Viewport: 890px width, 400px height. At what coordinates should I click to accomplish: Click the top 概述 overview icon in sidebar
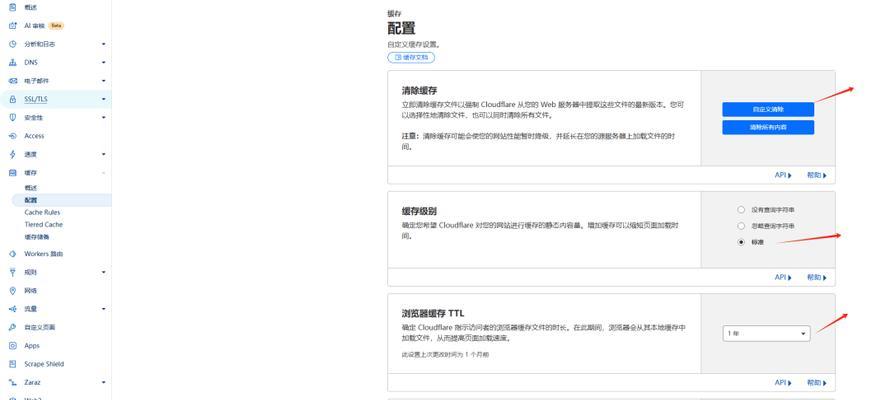tap(12, 7)
